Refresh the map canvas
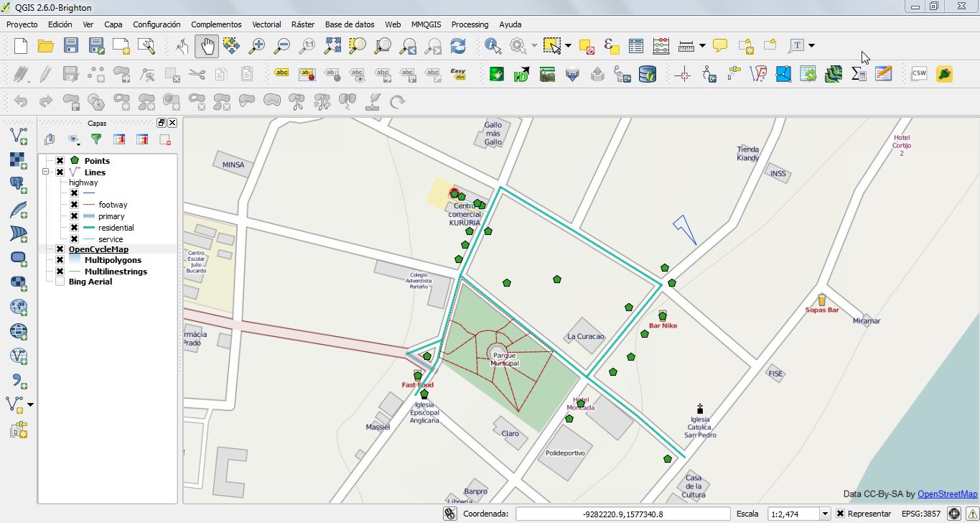 (x=458, y=46)
